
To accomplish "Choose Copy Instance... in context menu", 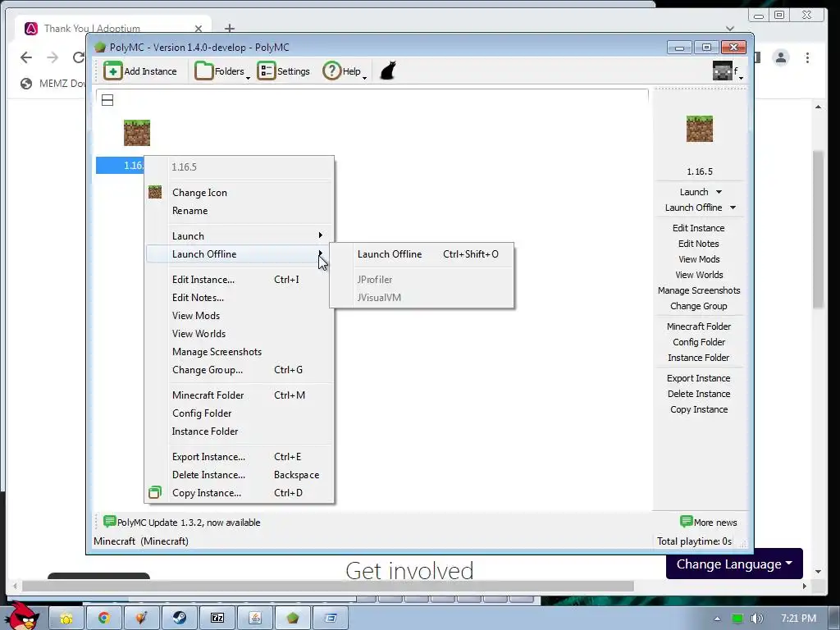I will pos(239,493).
